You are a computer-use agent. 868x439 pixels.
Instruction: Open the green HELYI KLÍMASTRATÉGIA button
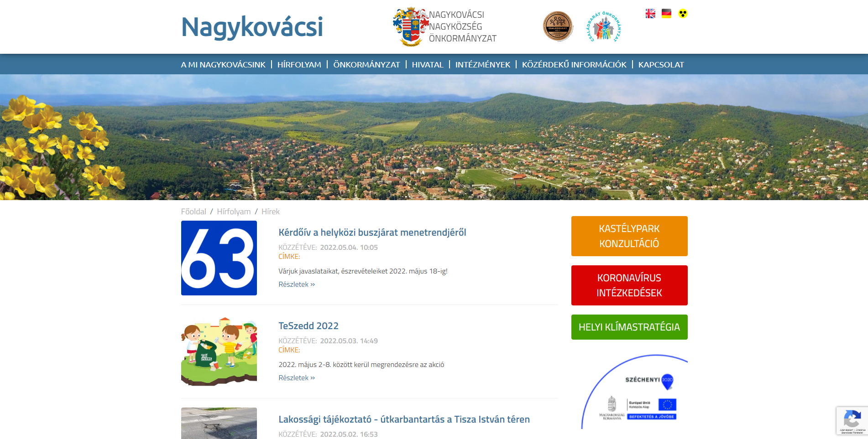[x=629, y=327]
